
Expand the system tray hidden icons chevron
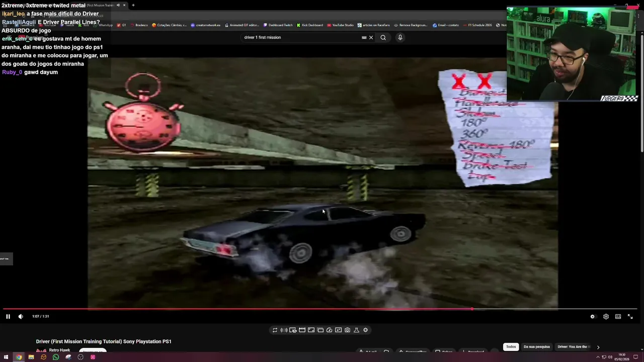point(598,357)
